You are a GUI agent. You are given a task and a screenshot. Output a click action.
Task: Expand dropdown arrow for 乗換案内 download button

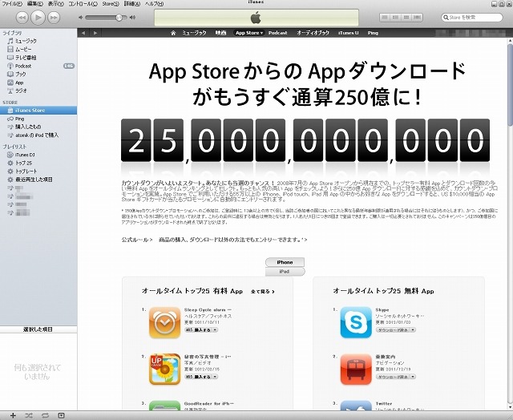pyautogui.click(x=413, y=377)
